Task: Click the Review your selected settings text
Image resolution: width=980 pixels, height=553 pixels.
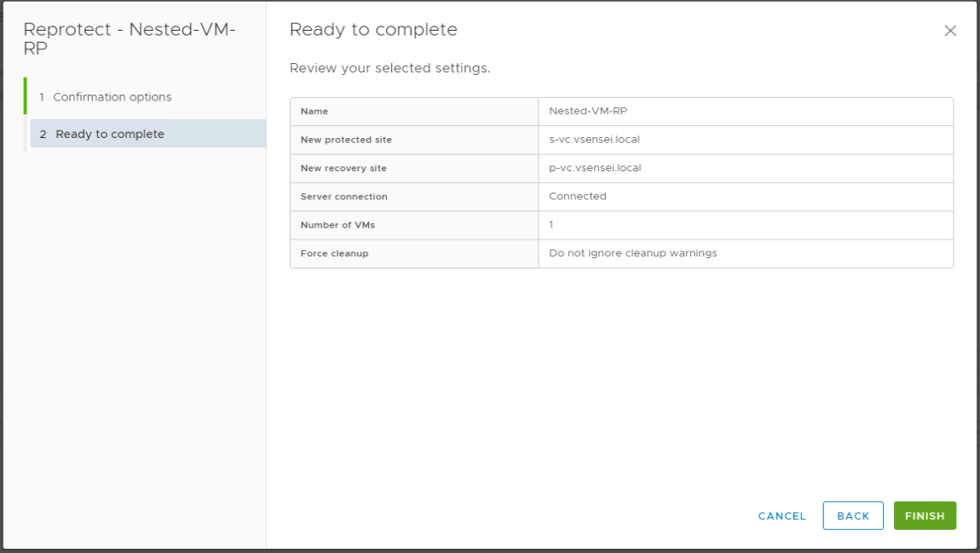Action: click(x=389, y=68)
